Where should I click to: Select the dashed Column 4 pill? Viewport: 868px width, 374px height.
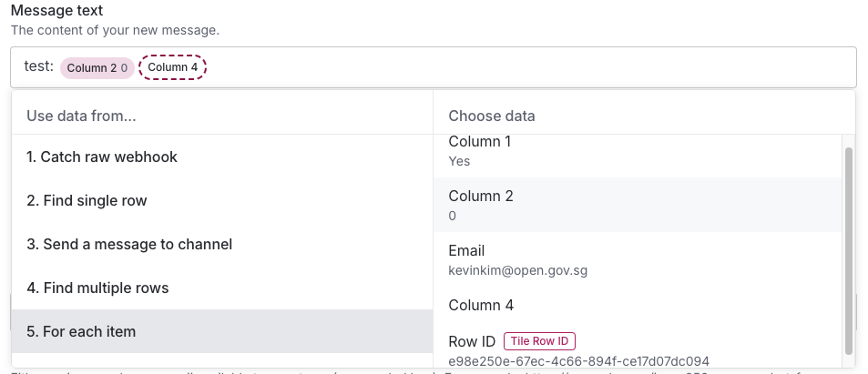(x=173, y=68)
